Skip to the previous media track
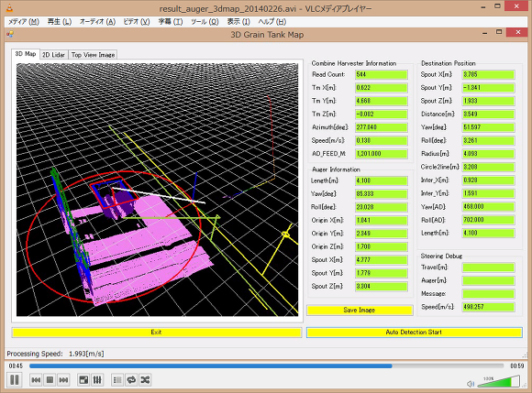Image resolution: width=532 pixels, height=393 pixels. click(x=36, y=380)
